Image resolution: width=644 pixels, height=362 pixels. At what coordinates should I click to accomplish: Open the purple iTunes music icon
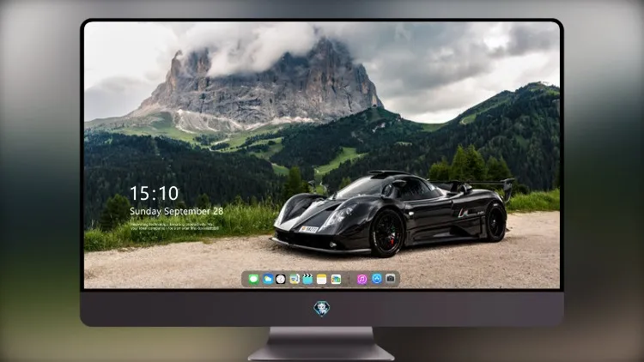point(361,279)
